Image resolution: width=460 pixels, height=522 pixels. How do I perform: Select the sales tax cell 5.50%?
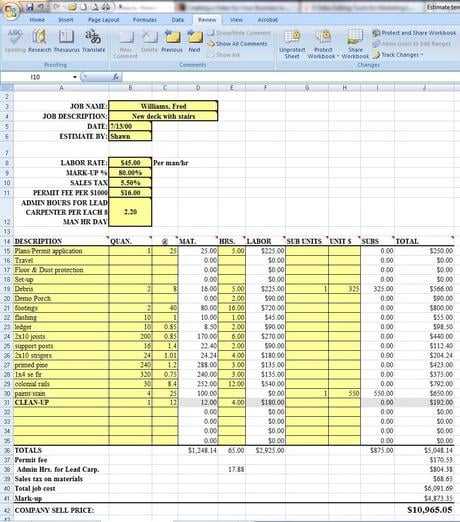point(130,183)
